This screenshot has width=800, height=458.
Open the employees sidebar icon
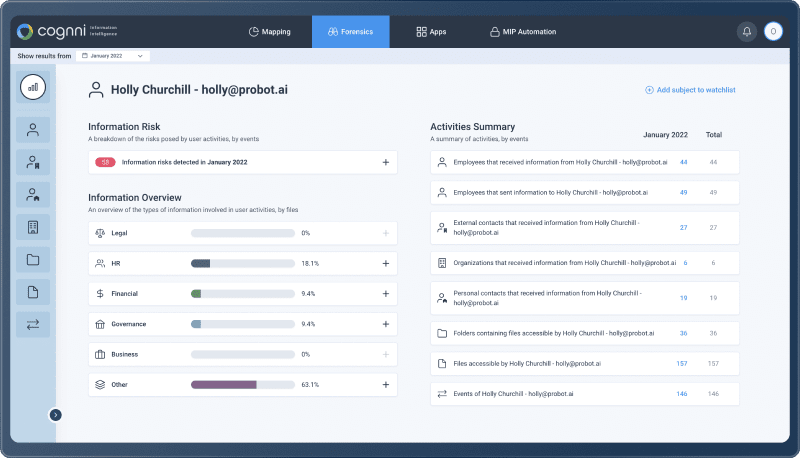pos(33,130)
